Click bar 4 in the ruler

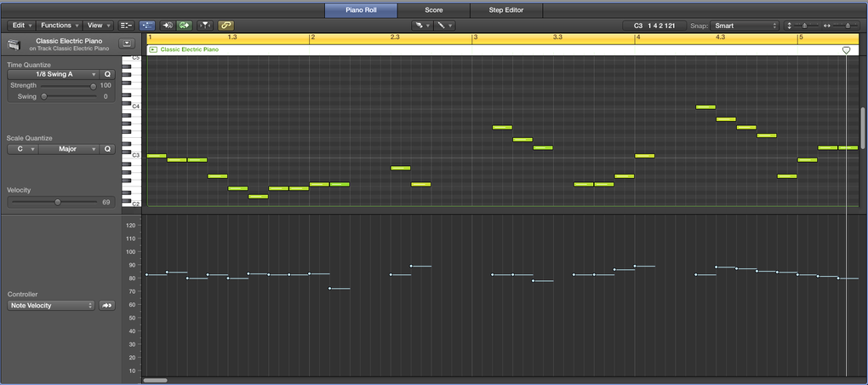pos(638,37)
